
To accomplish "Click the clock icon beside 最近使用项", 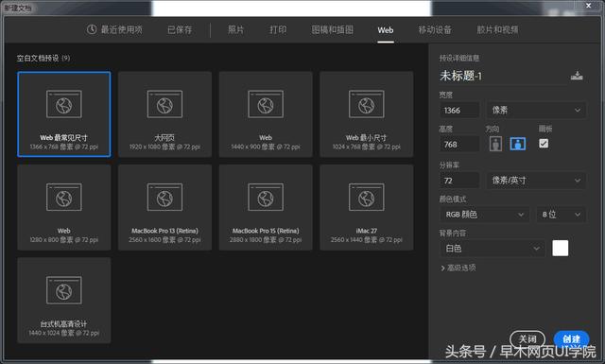I will (92, 29).
